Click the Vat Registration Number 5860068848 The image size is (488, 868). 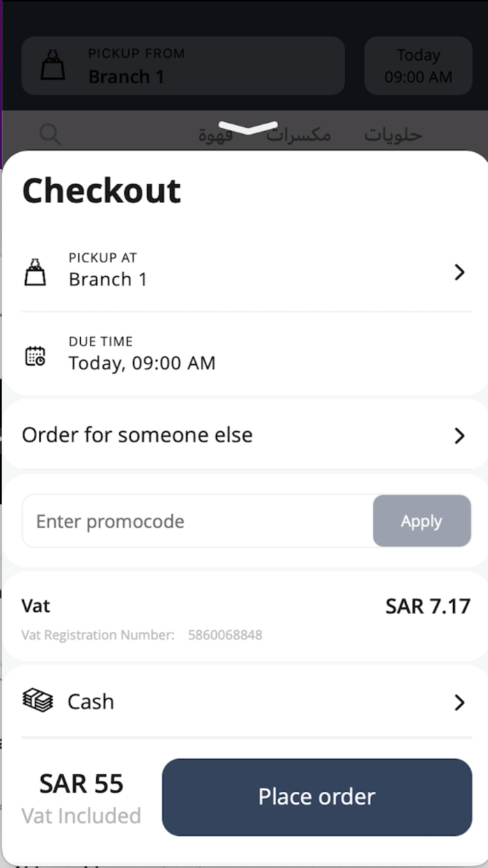[x=225, y=635]
